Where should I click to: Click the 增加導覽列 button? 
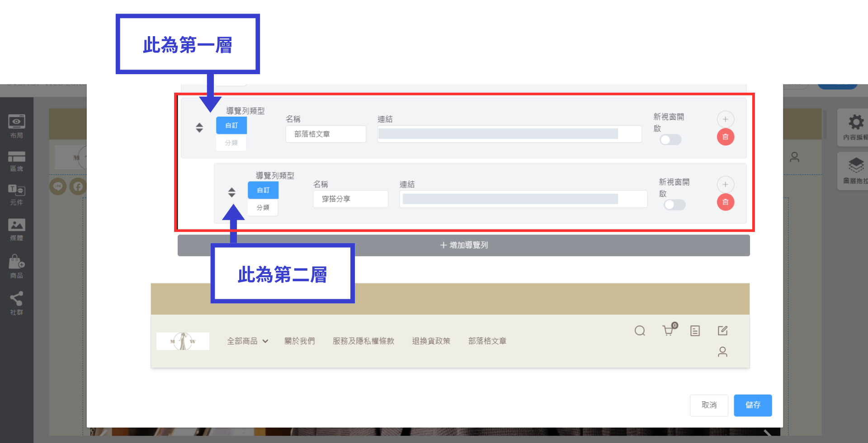[464, 245]
